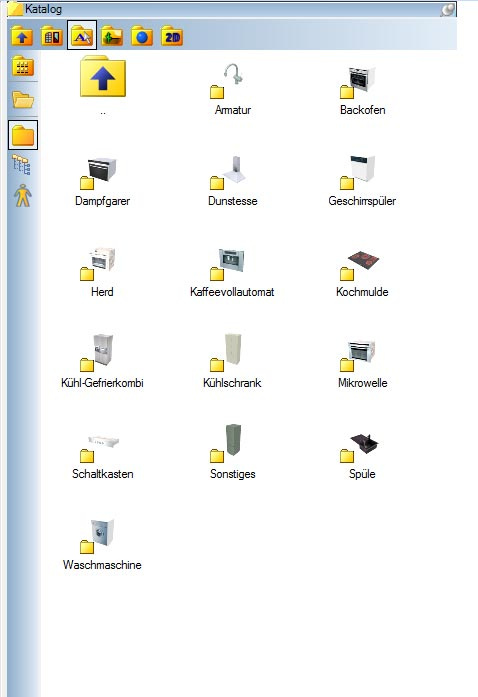Open the Kochmulde category folder
The image size is (478, 697).
click(x=362, y=273)
